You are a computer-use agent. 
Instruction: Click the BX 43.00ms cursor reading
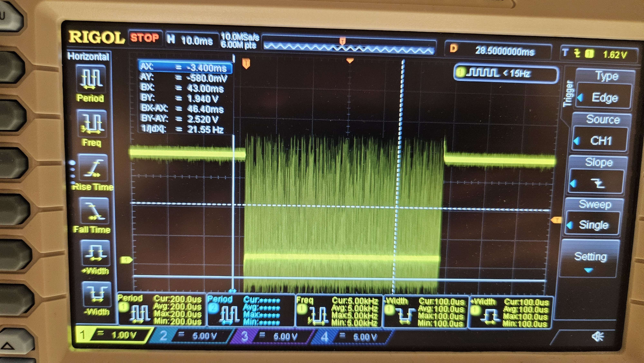(x=182, y=88)
